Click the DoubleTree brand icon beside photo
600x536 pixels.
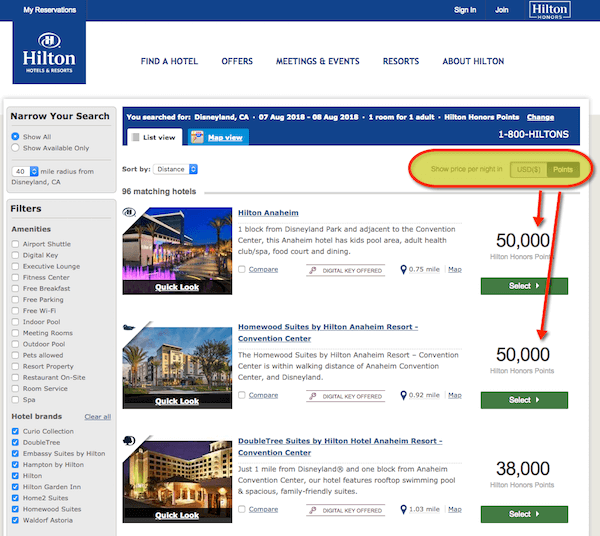(x=129, y=441)
